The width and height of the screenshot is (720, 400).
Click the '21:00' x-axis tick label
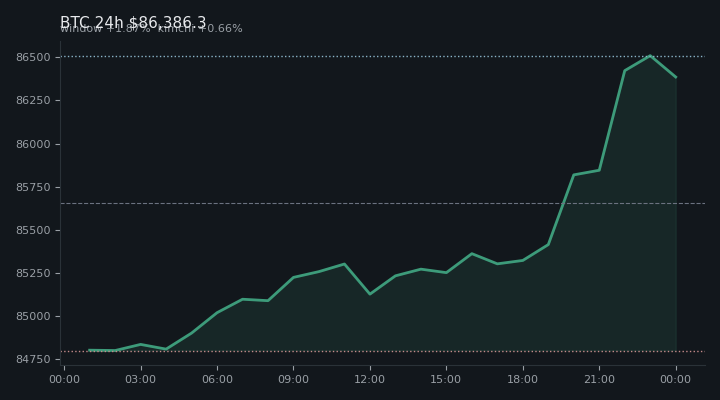click(x=599, y=379)
